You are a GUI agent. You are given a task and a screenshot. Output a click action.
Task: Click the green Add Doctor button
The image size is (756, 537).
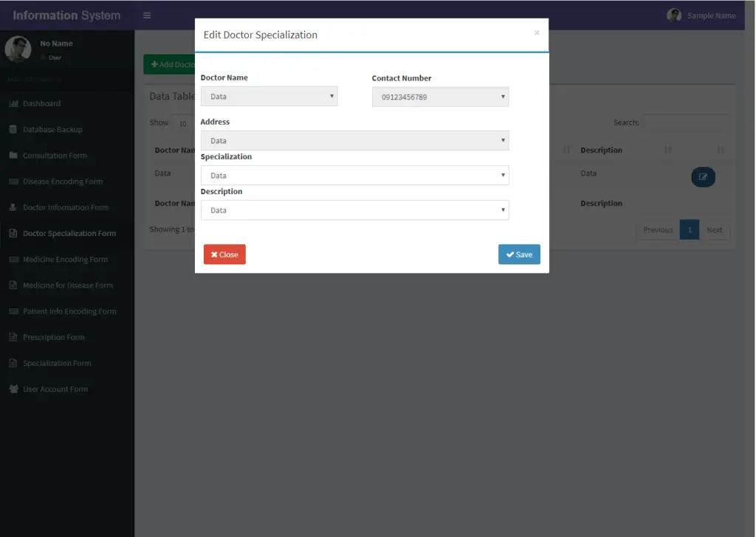pyautogui.click(x=170, y=64)
